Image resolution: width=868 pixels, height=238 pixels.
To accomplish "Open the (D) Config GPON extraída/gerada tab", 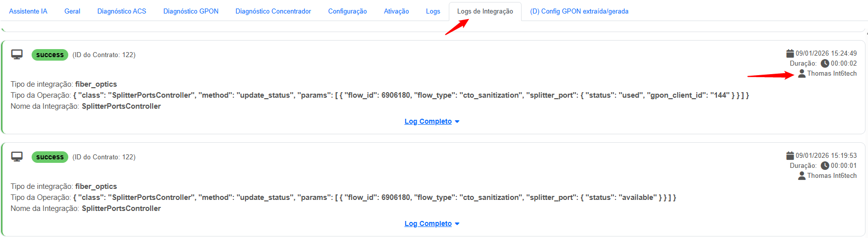I will pos(579,11).
